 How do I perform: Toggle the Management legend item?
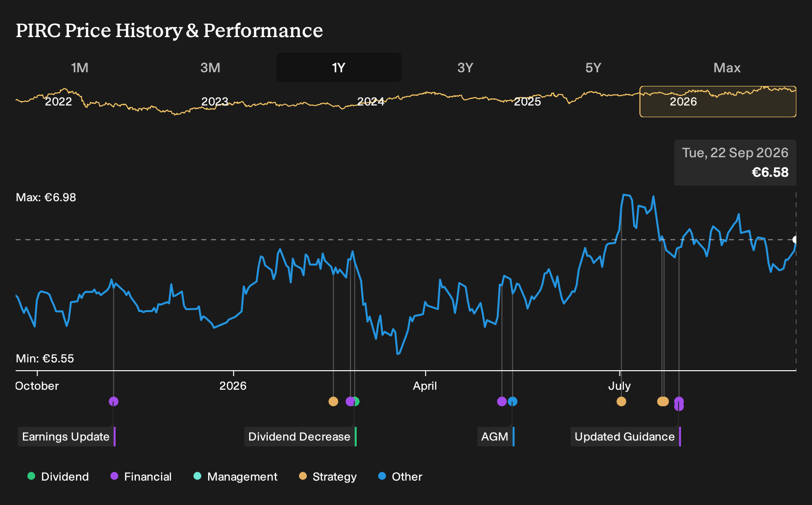click(x=235, y=476)
